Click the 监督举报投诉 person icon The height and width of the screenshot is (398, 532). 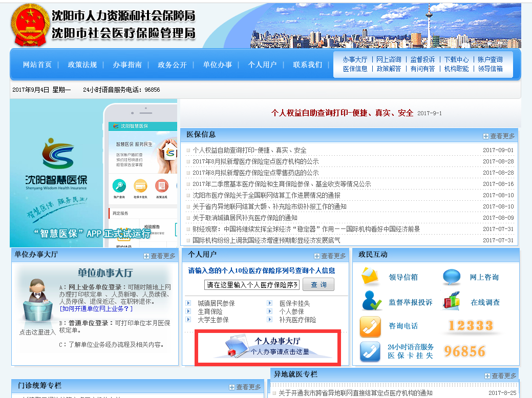(371, 301)
